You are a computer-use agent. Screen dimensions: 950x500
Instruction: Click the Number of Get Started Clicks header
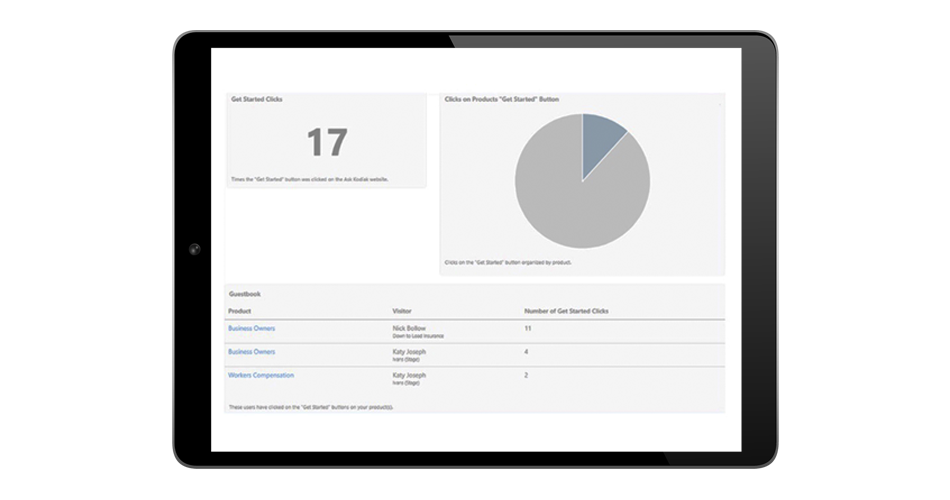(566, 311)
